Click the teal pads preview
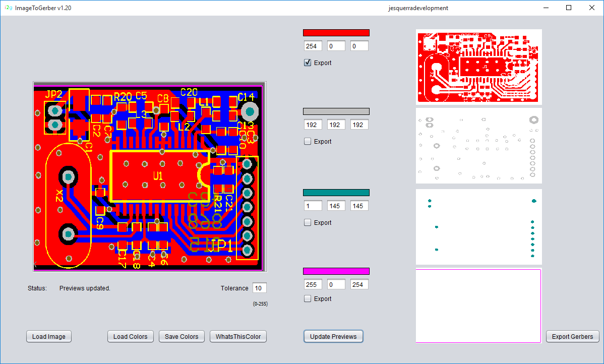 coord(479,226)
